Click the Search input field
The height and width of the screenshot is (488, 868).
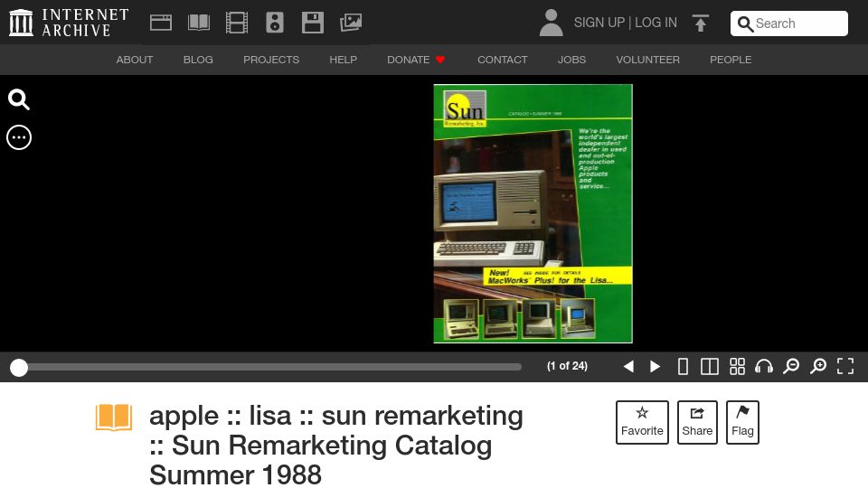tap(788, 23)
